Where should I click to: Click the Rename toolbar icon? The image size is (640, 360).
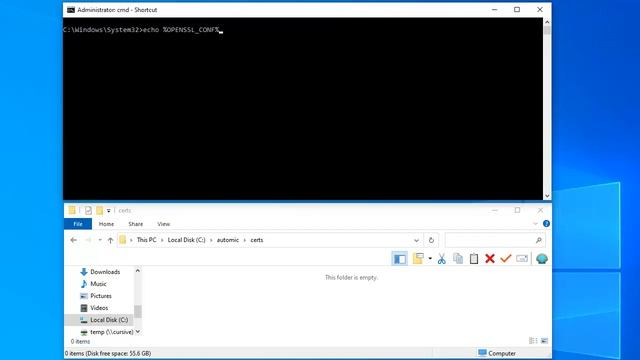(x=522, y=258)
